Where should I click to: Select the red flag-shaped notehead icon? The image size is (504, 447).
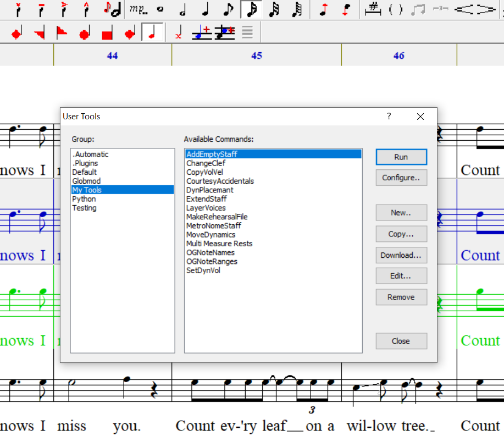coord(62,33)
